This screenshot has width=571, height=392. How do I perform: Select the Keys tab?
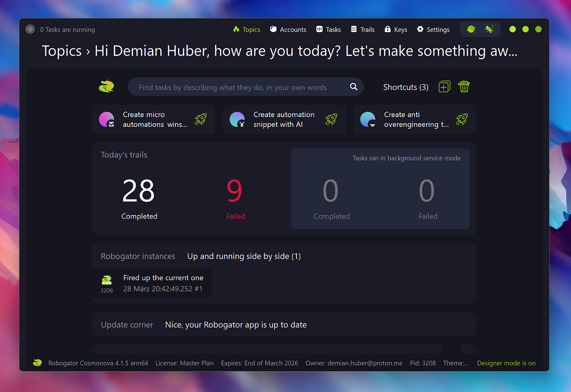(x=396, y=29)
